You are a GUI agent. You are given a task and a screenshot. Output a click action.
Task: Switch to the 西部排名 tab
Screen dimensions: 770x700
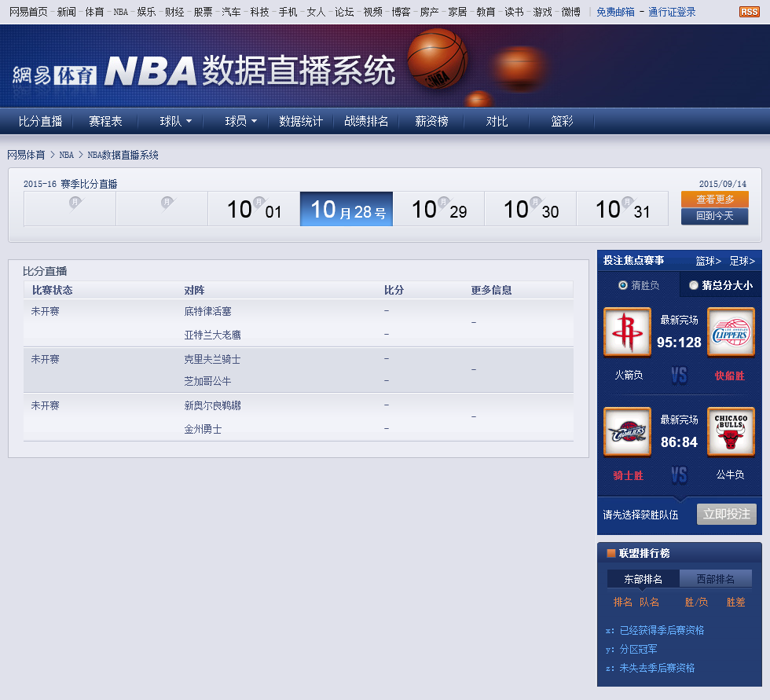click(716, 579)
